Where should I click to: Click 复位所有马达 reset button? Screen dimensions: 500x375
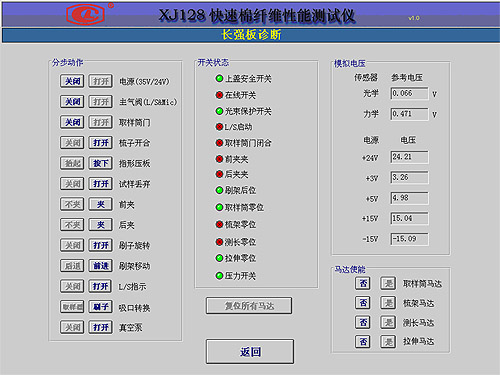click(249, 306)
